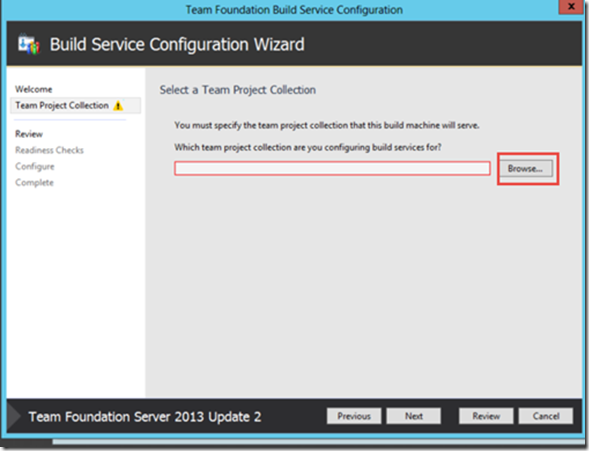The height and width of the screenshot is (451, 589).
Task: Select the Configure step in sidebar
Action: [x=35, y=166]
